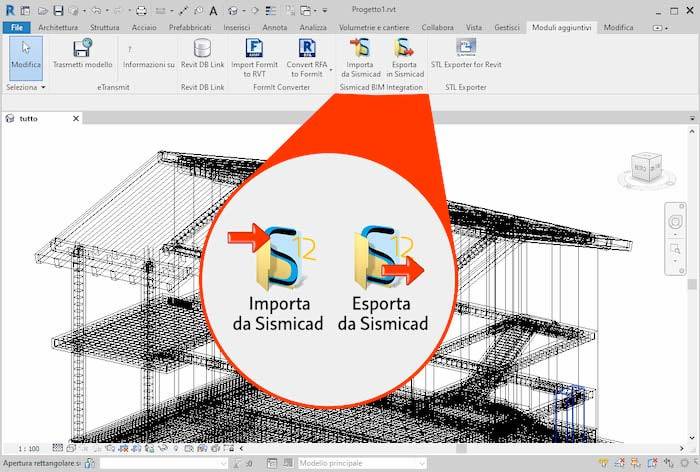700x472 pixels.
Task: Click Import FormIt to RVT
Action: pos(254,58)
